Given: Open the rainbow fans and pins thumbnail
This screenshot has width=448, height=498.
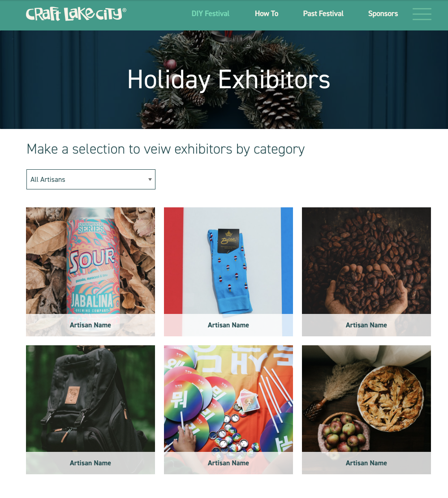Looking at the screenshot, I should tap(228, 399).
